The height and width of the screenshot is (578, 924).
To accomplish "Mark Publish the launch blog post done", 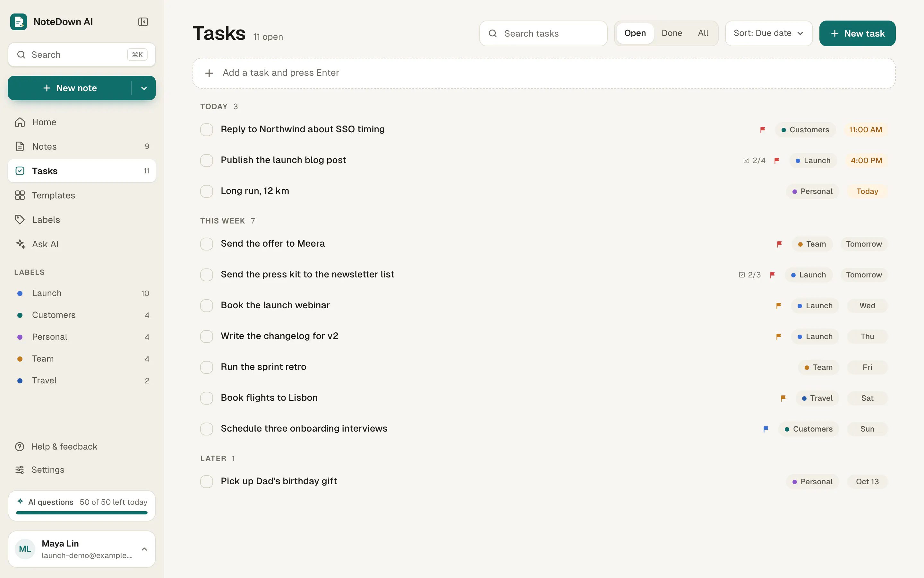I will (207, 161).
